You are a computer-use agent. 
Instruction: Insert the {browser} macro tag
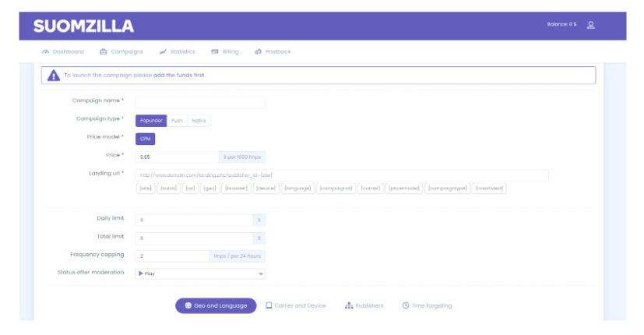point(236,189)
